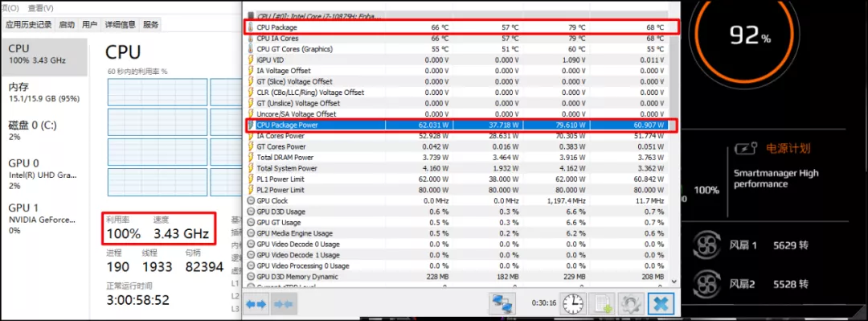Click the 电源计划 power plan label
Screen dimensions: 868x321
788,149
